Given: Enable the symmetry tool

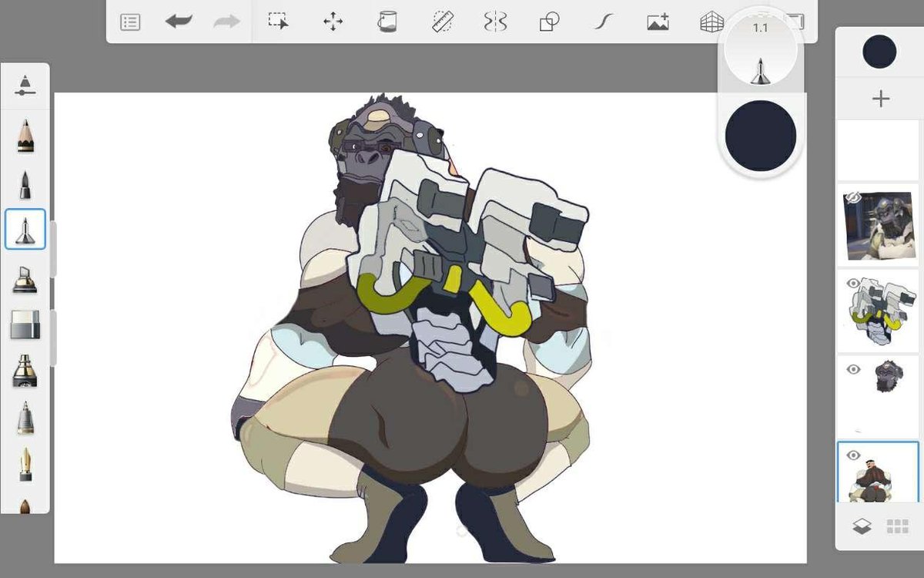Looking at the screenshot, I should pos(495,22).
